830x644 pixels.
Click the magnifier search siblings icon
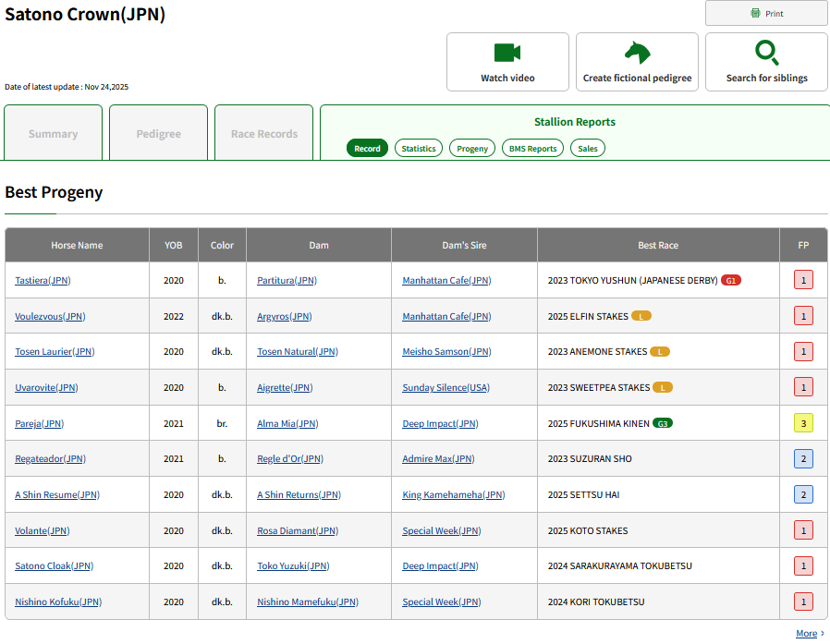click(x=766, y=53)
